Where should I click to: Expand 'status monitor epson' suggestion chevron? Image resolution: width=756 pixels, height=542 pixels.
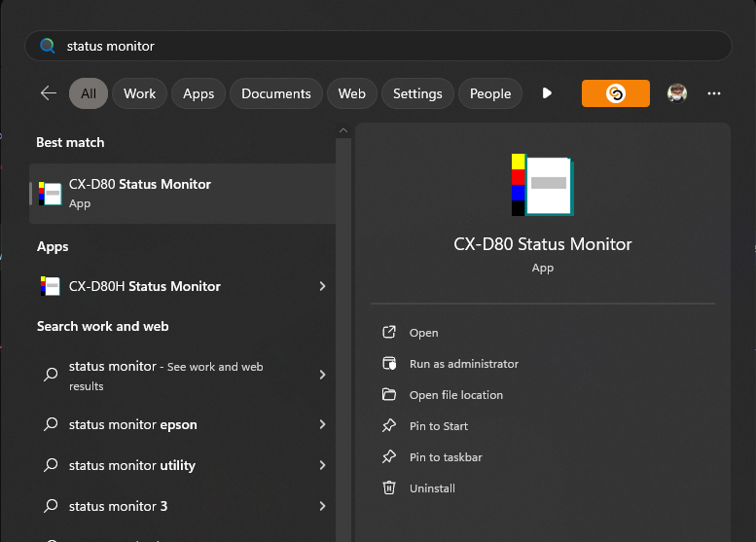[323, 424]
